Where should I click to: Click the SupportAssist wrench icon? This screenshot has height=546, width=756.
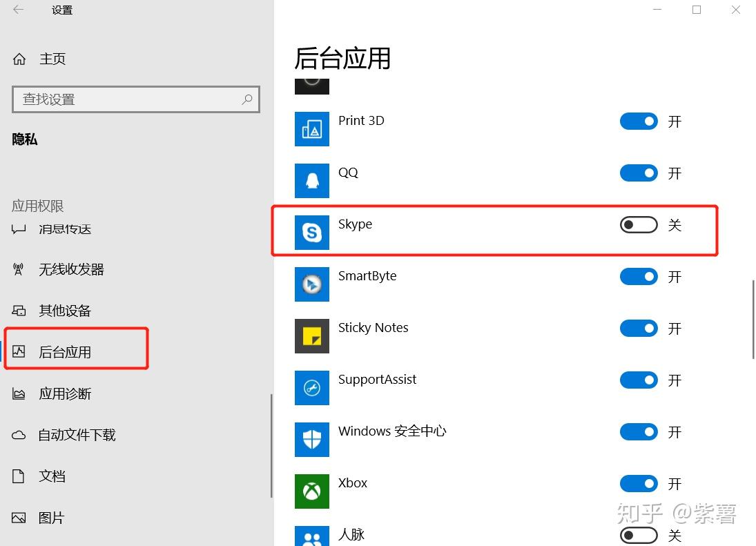click(312, 388)
